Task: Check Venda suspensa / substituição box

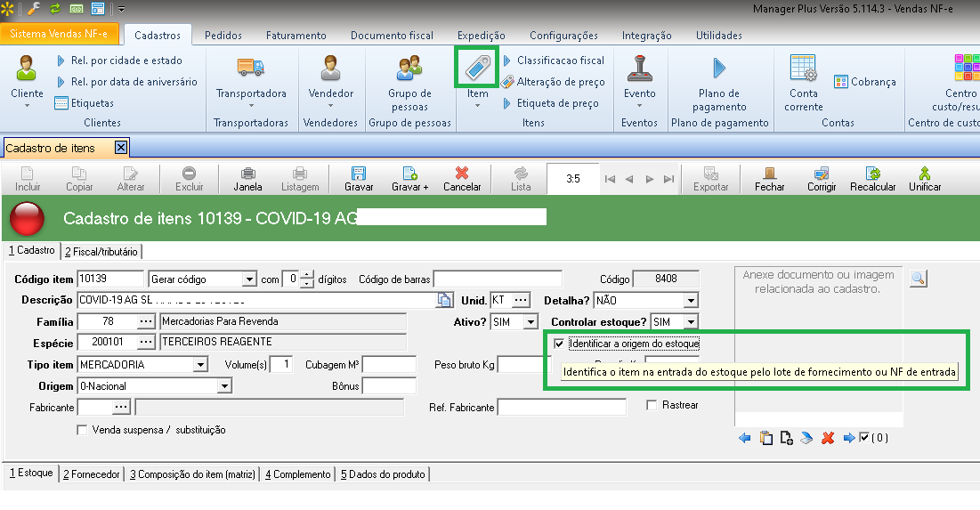Action: [84, 430]
